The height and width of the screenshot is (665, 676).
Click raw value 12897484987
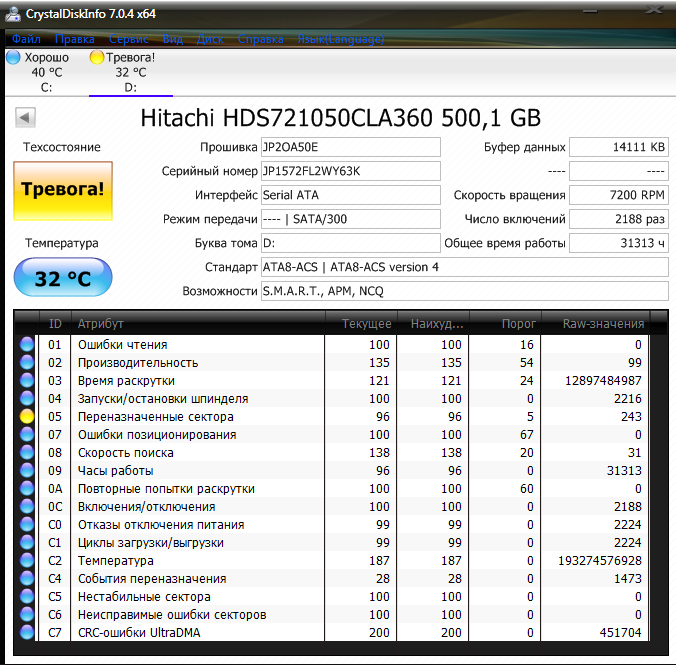tap(603, 381)
